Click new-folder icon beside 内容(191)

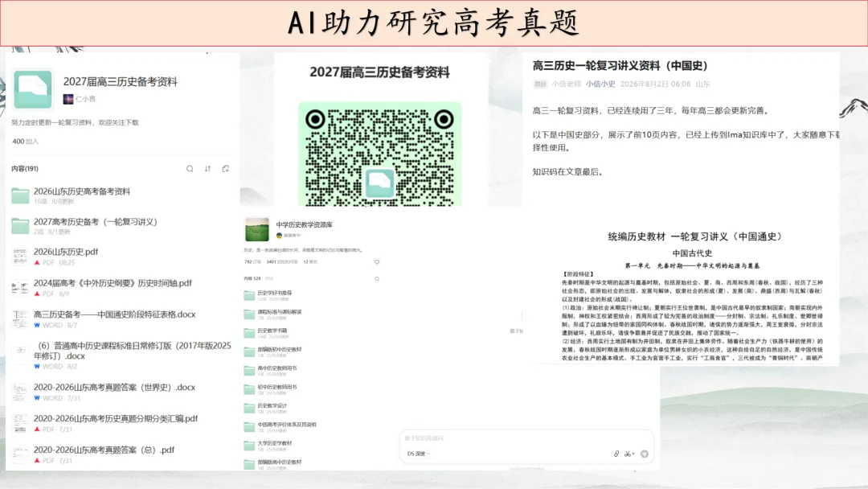click(225, 169)
